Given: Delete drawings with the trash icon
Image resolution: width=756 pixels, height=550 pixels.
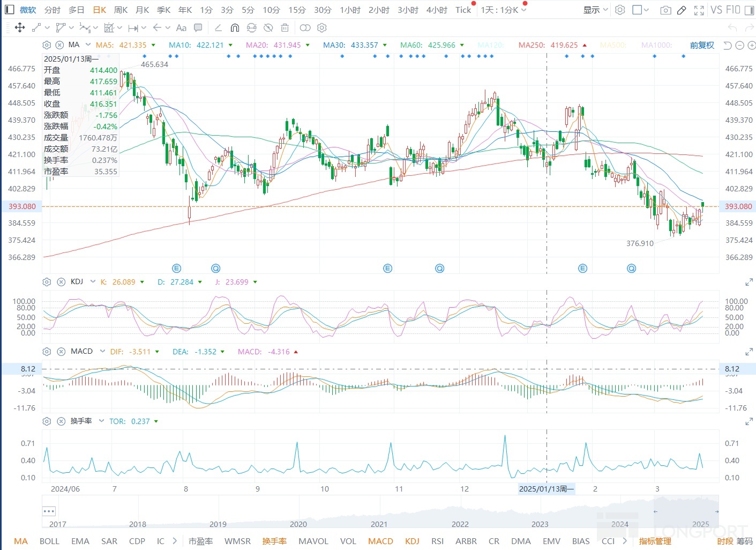Looking at the screenshot, I should pyautogui.click(x=285, y=28).
